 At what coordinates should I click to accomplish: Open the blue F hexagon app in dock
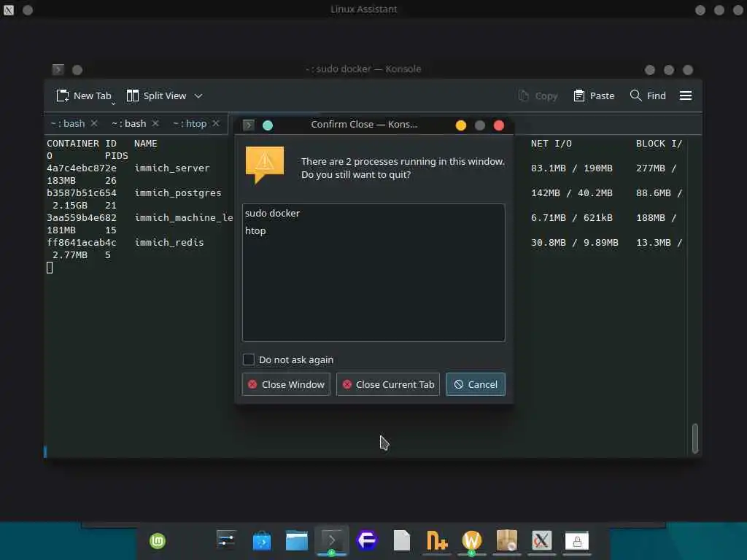click(367, 540)
